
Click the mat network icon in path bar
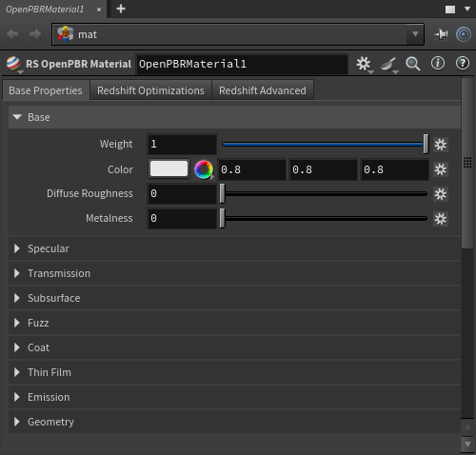66,34
